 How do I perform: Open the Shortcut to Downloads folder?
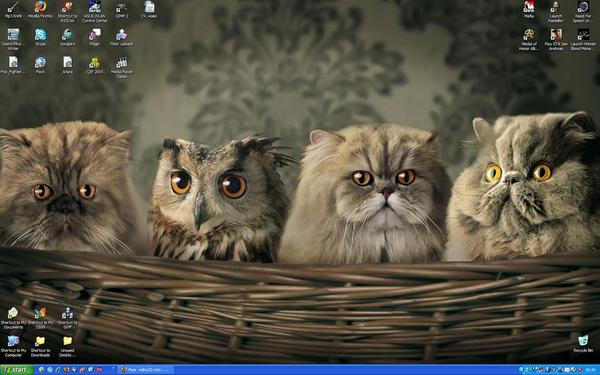coord(40,346)
